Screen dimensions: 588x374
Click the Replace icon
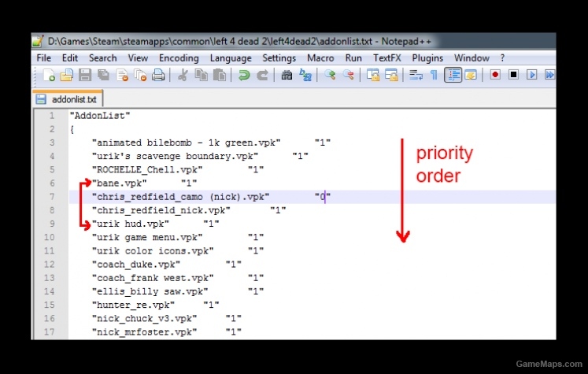[x=305, y=75]
